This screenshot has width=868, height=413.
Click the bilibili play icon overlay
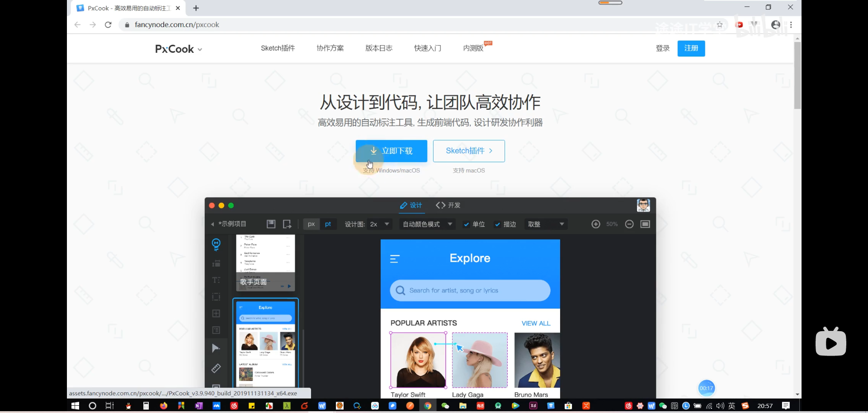click(x=831, y=342)
